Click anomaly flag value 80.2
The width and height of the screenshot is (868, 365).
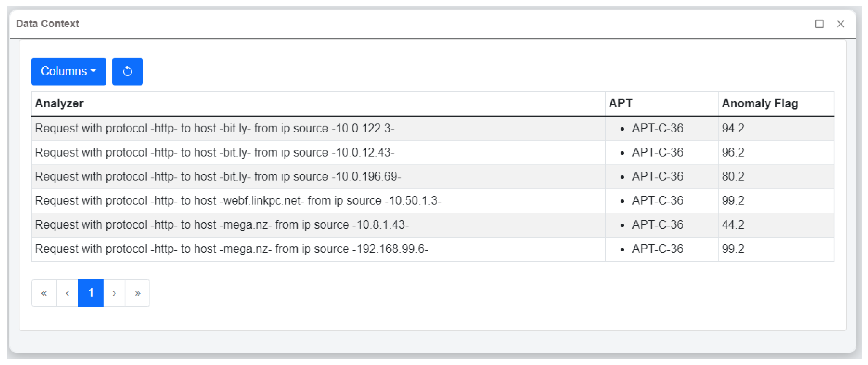(x=733, y=177)
